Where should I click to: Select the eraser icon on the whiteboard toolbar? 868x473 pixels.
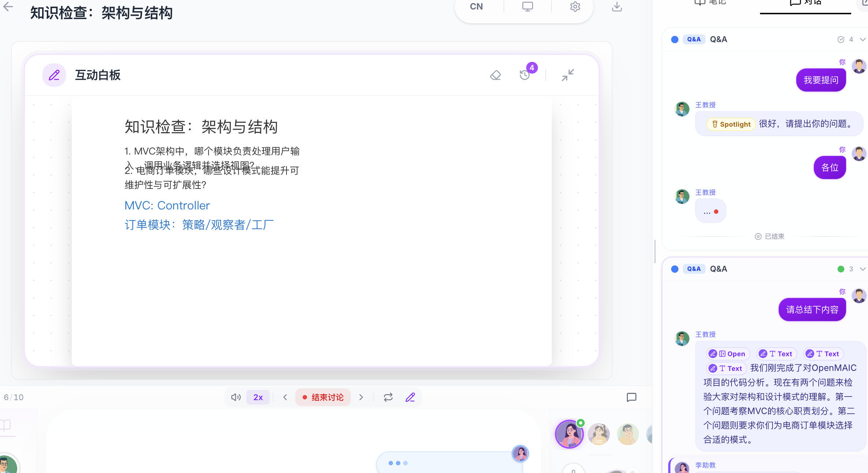click(495, 75)
